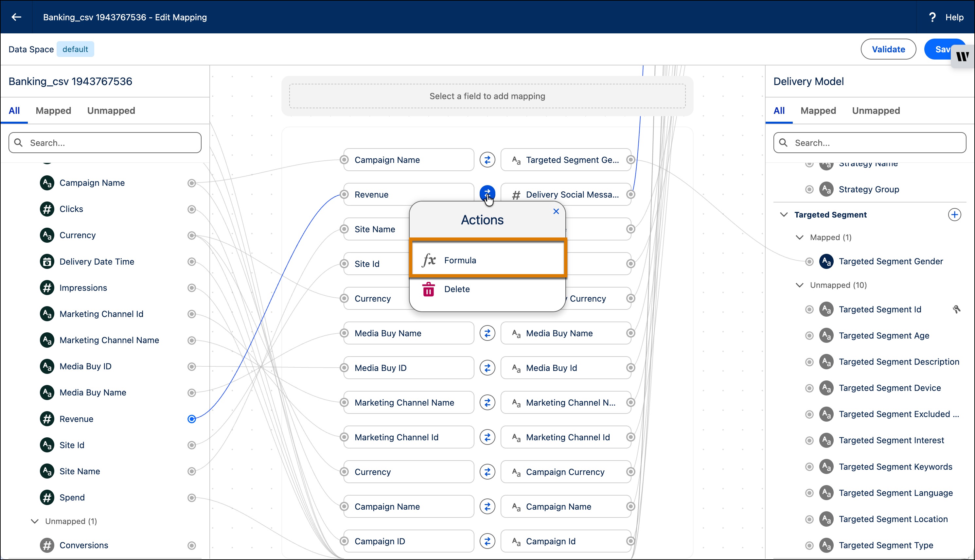Collapse the Mapped (1) group under Targeted Segment
Screen dimensions: 975x560
[799, 237]
